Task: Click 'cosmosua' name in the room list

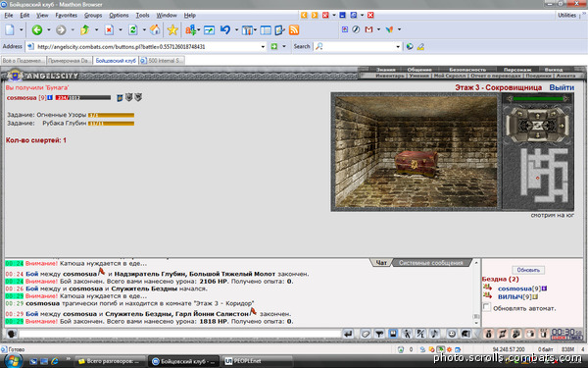Action: [514, 289]
